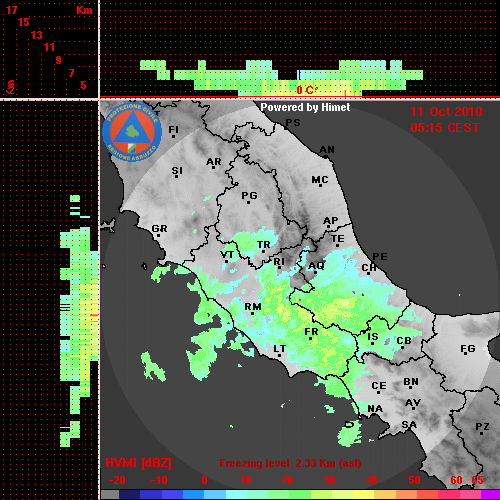Click the 10 value on dBZ scale
The height and width of the screenshot is (500, 500).
tap(246, 480)
